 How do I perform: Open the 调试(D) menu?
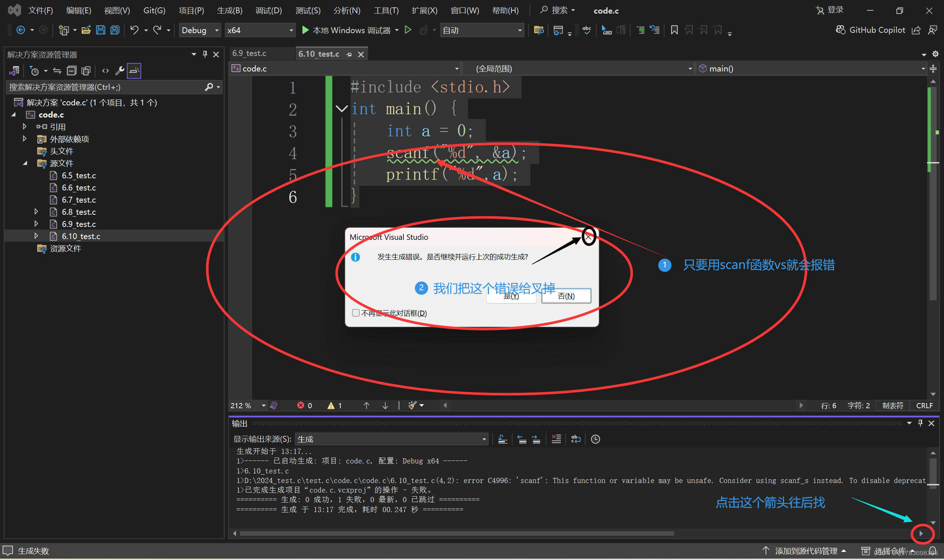pyautogui.click(x=268, y=11)
